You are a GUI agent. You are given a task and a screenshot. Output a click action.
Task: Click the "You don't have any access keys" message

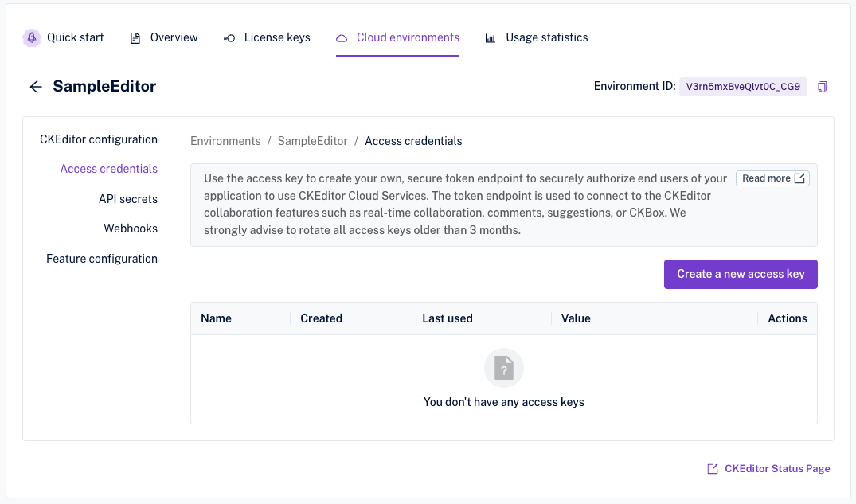(504, 402)
